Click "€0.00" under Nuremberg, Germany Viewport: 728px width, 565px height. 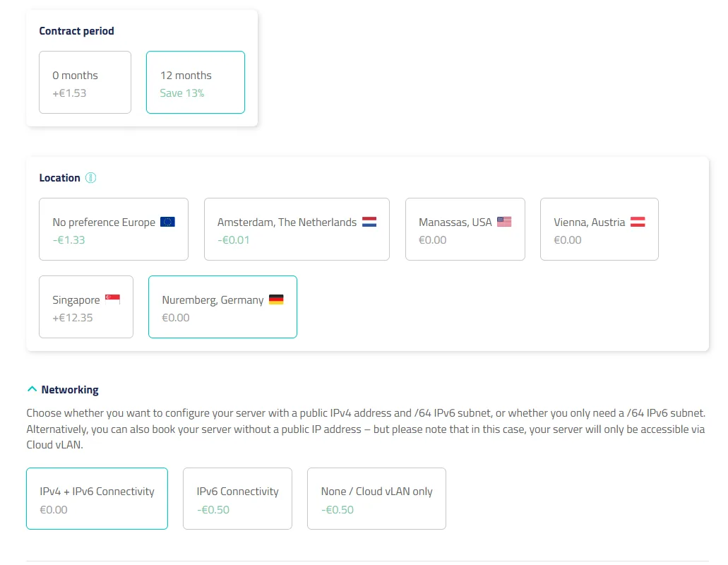tap(176, 318)
